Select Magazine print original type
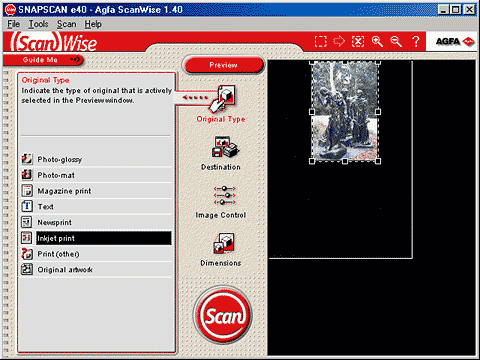 [x=97, y=191]
